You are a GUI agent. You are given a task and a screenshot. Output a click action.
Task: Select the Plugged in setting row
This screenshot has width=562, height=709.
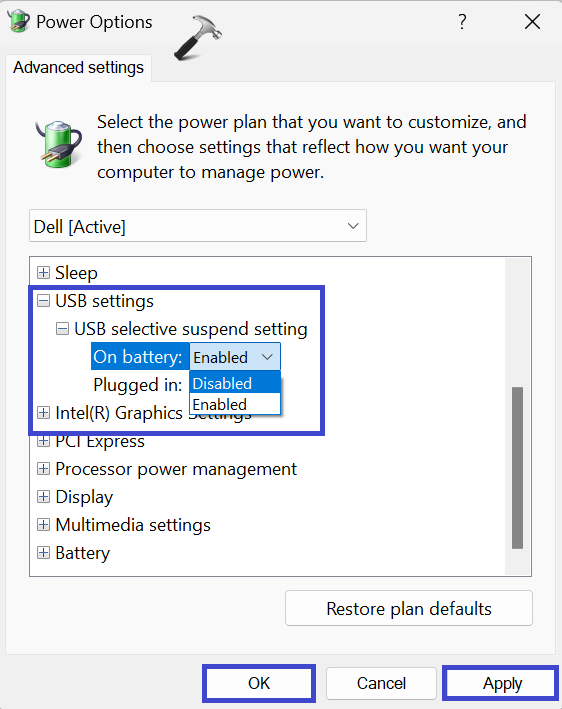coord(137,385)
